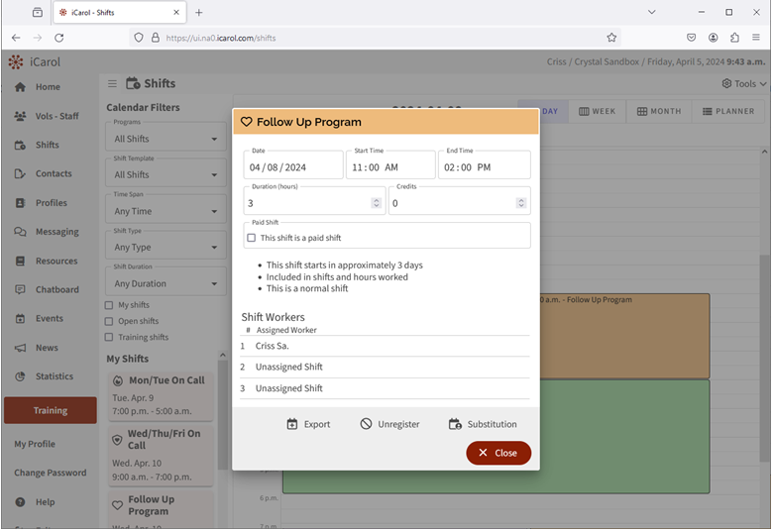Image resolution: width=774 pixels, height=532 pixels.
Task: Open Chatboard from the sidebar
Action: point(56,290)
